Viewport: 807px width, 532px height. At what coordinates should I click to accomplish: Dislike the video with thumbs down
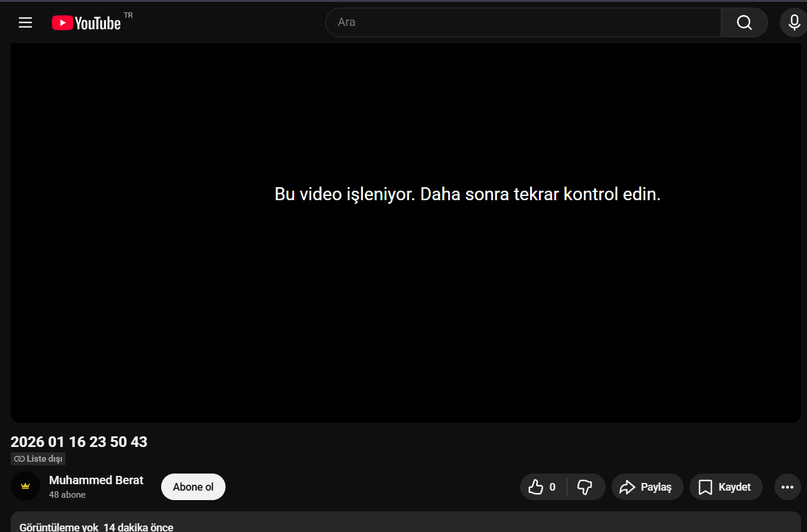(x=586, y=487)
